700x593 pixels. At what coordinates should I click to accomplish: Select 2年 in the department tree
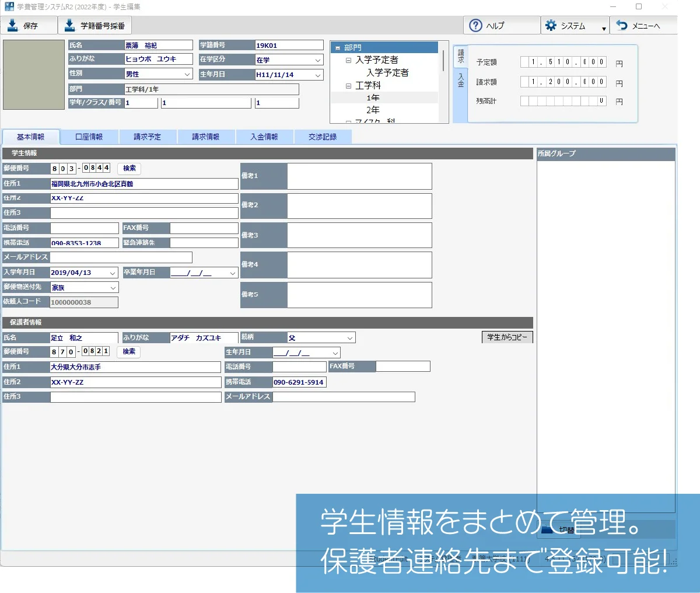(x=373, y=110)
